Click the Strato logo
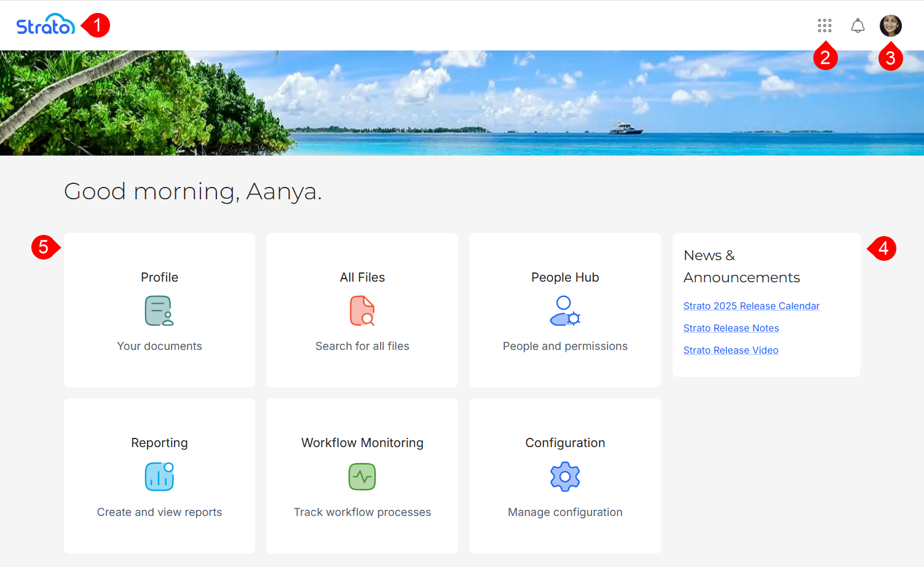This screenshot has height=567, width=924. [45, 25]
